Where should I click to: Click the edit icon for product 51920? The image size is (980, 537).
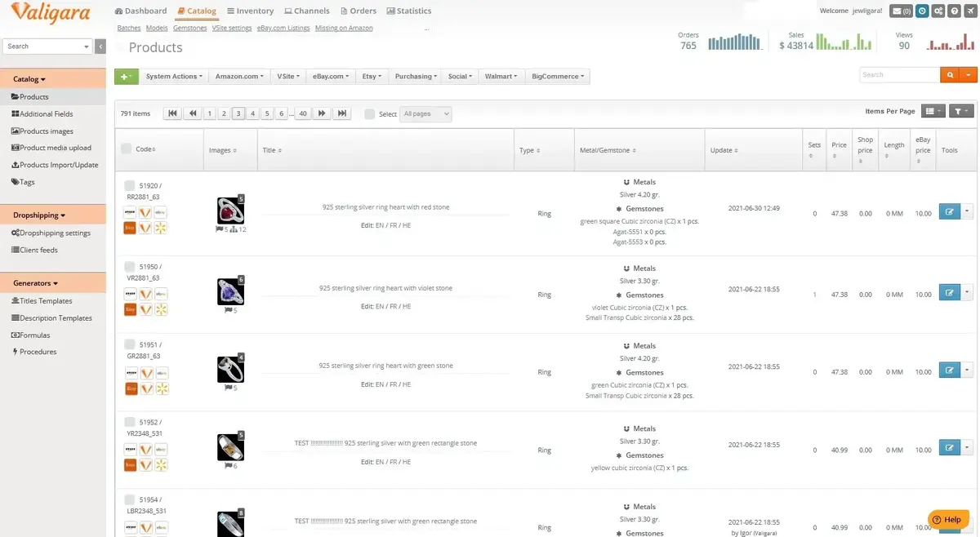pyautogui.click(x=949, y=211)
